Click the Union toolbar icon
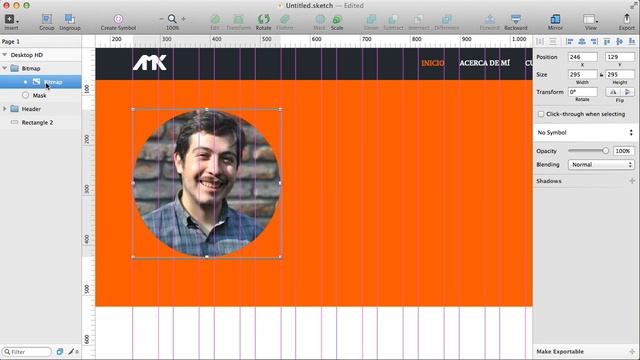 [371, 19]
